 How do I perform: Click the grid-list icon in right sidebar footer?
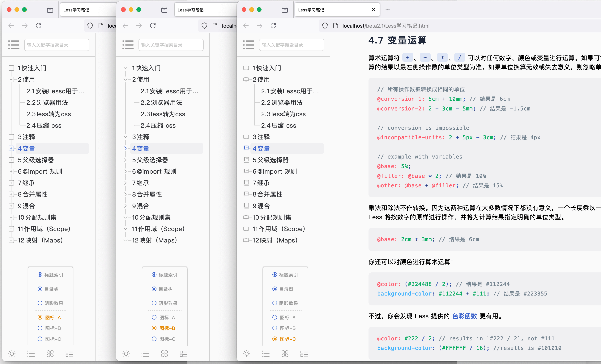point(304,354)
